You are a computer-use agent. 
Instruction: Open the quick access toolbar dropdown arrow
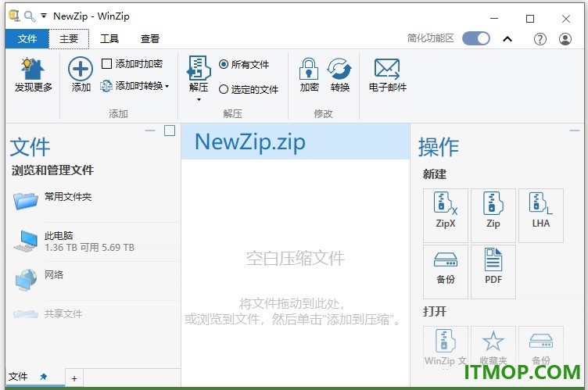44,16
